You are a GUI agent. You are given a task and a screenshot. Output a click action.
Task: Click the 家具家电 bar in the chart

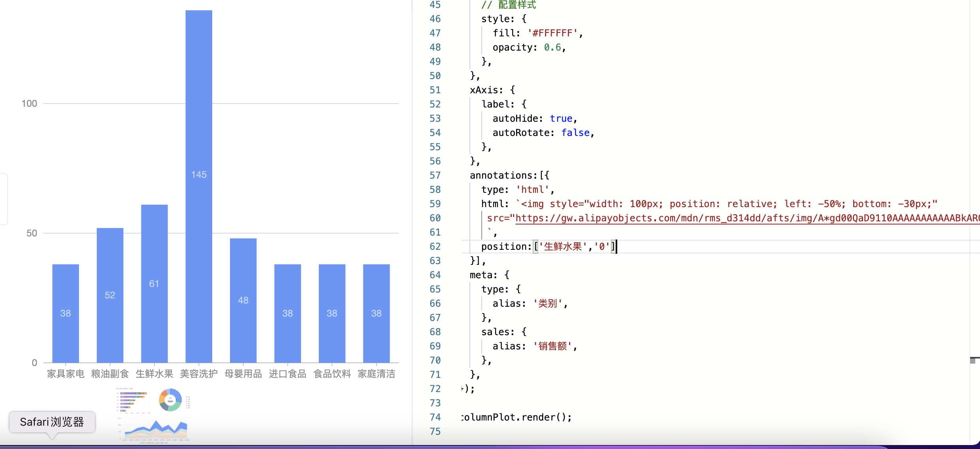tap(66, 313)
